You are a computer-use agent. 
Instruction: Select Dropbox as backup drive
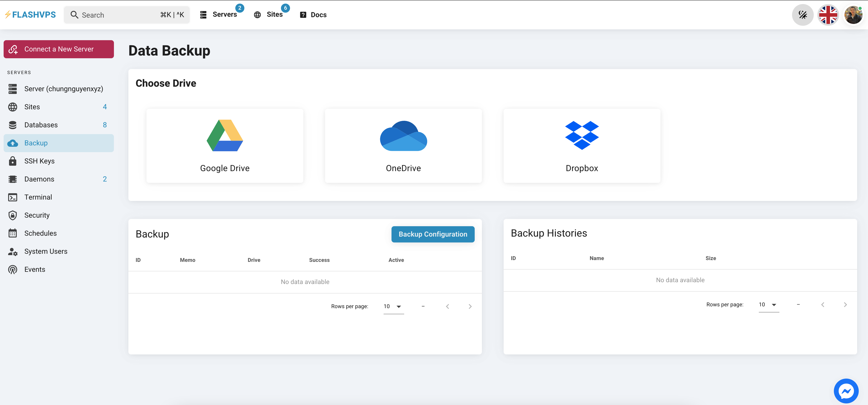point(582,146)
